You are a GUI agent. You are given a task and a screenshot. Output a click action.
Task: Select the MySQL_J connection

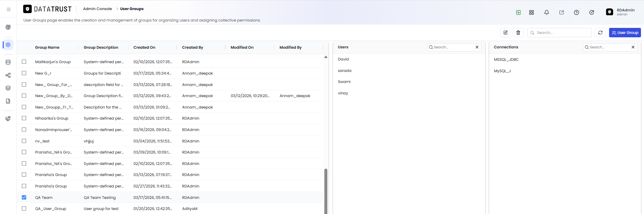click(x=502, y=71)
